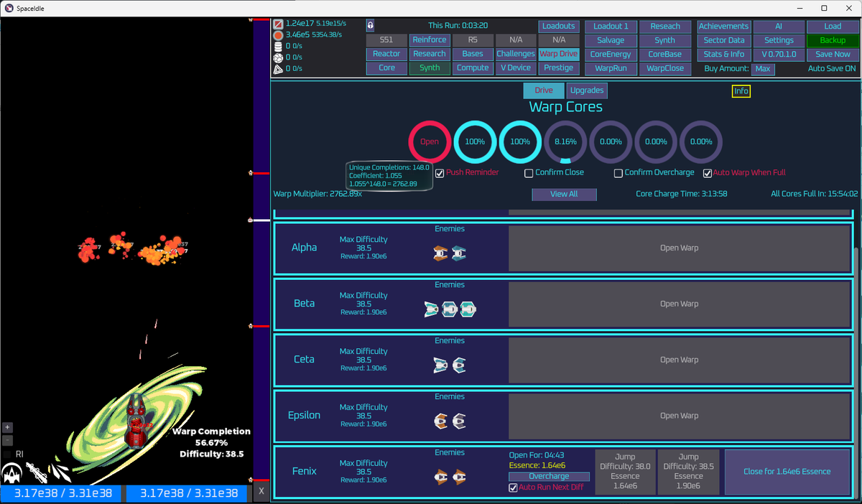Click the polyhedron dice resource icon
The image size is (862, 504).
coord(278,57)
